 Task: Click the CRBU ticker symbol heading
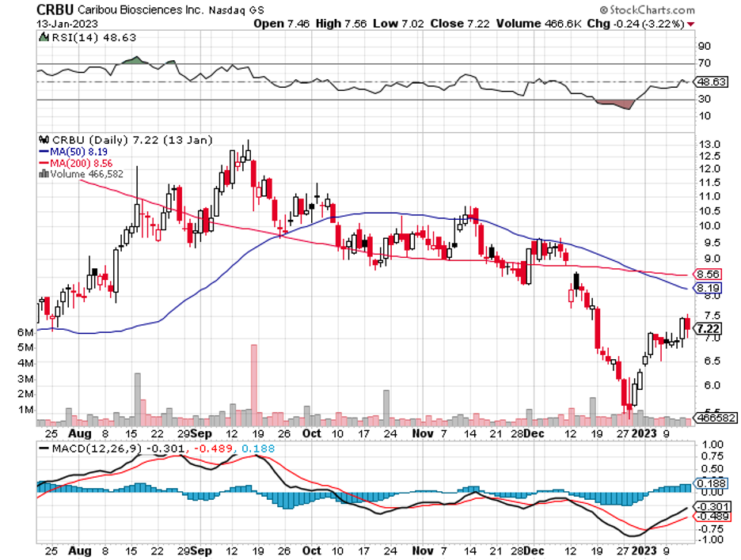pos(61,10)
